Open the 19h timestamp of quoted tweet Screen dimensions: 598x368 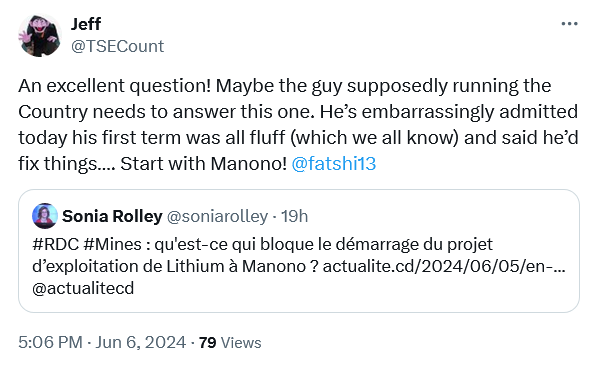point(294,216)
